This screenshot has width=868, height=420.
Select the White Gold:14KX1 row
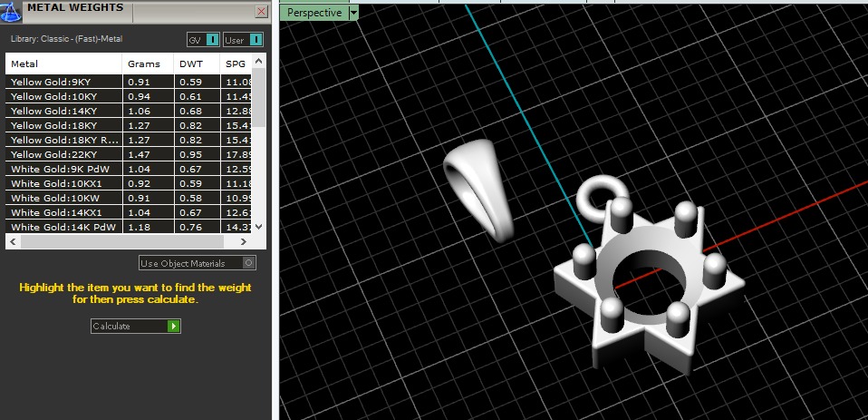[x=129, y=212]
